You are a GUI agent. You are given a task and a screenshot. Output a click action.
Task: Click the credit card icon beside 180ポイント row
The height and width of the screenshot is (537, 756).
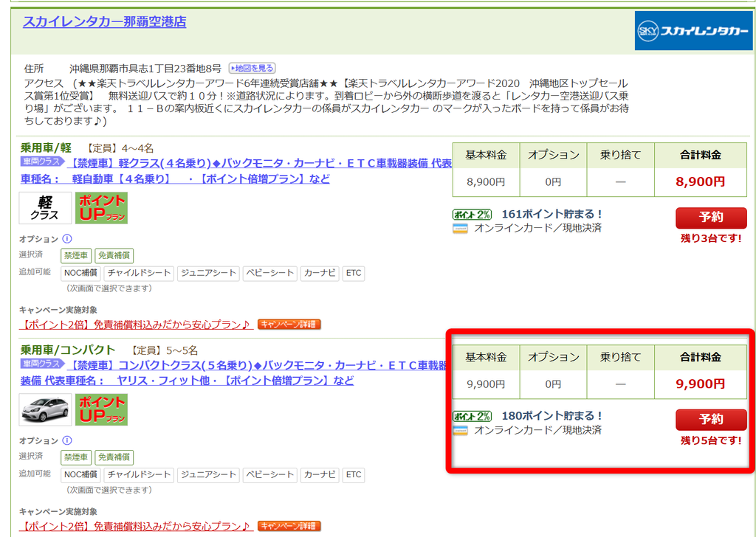[460, 430]
